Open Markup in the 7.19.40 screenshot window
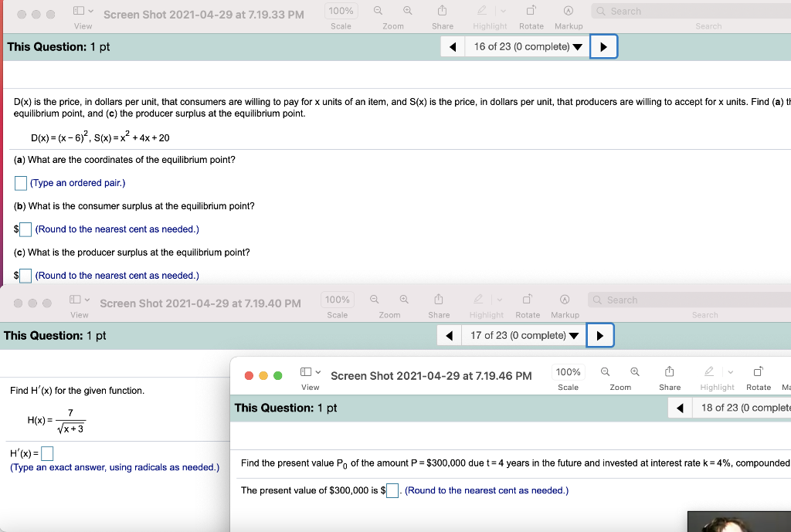 pos(565,300)
